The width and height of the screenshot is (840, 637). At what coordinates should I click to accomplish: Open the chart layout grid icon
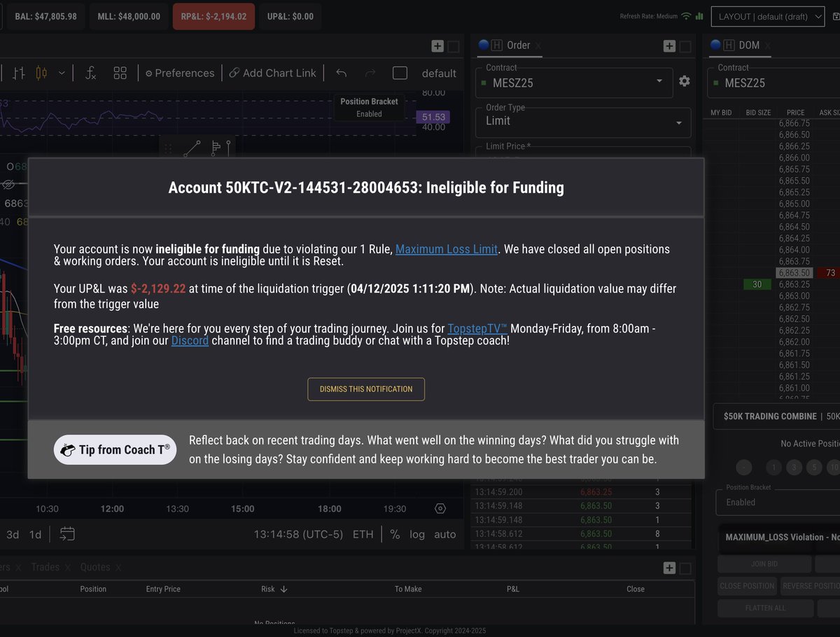tap(120, 73)
